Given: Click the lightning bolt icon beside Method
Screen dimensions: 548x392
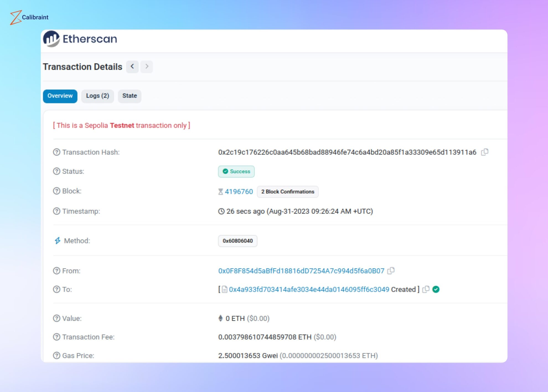Looking at the screenshot, I should pos(57,241).
